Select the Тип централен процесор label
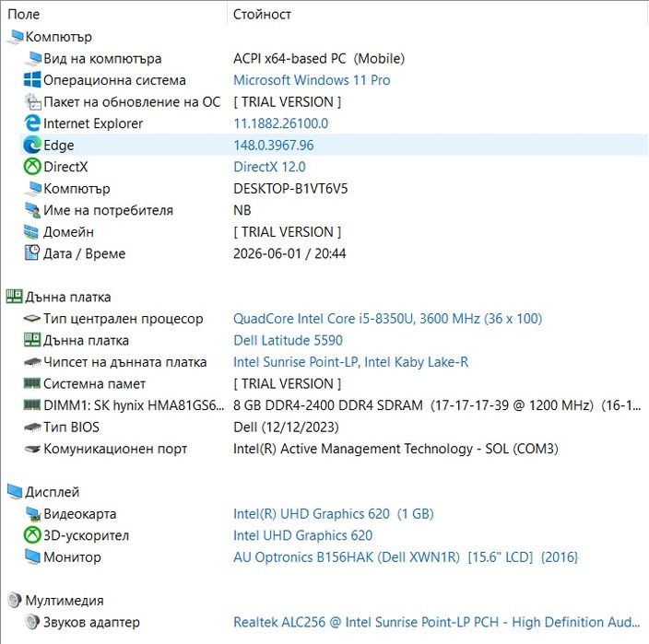 [x=124, y=319]
